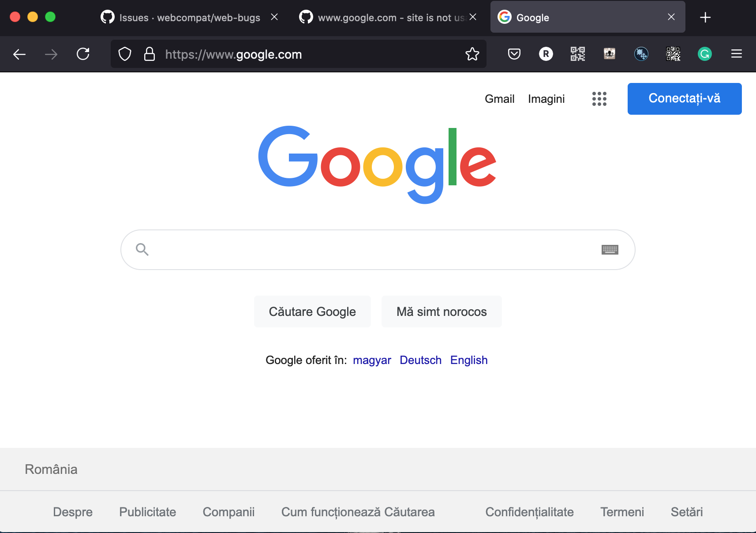Screen dimensions: 756x533
Task: Switch to the webcompat/web-bugs tab
Action: [x=185, y=18]
